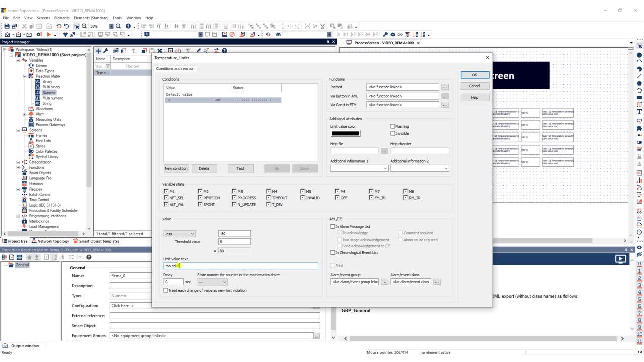Click the New condition button
The width and height of the screenshot is (644, 362).
pyautogui.click(x=176, y=168)
